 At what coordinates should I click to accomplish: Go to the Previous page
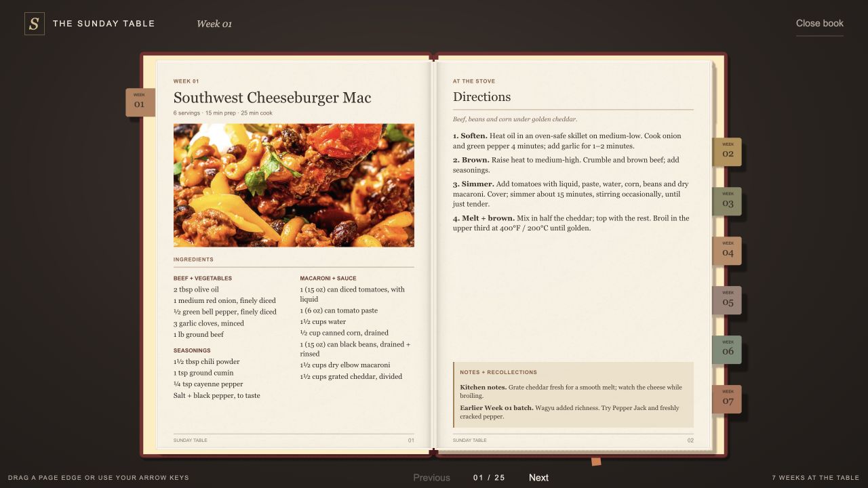pos(431,478)
